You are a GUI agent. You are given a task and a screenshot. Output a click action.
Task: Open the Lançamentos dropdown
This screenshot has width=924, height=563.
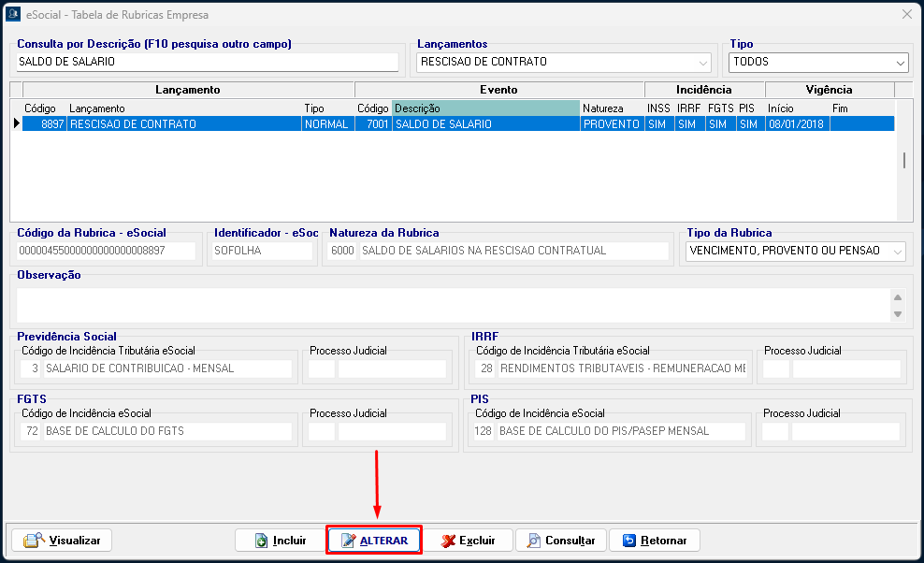point(703,63)
